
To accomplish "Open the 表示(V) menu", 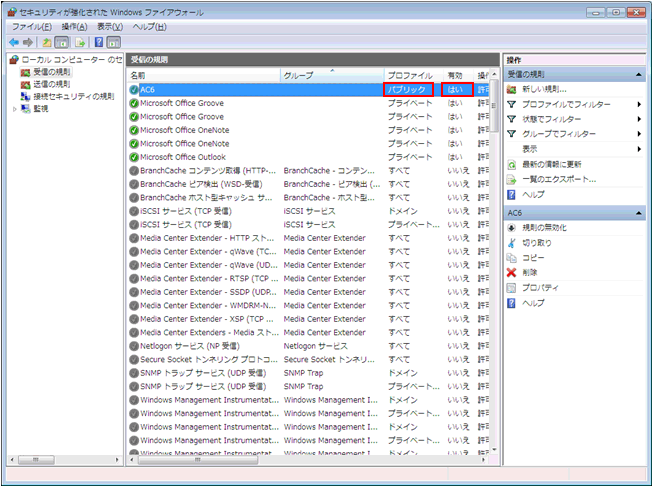I will (x=110, y=27).
